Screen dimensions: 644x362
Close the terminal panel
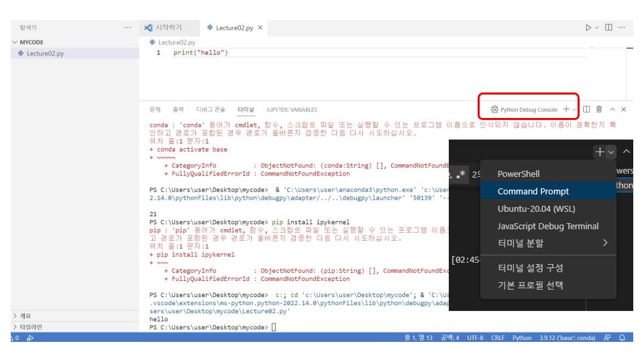pyautogui.click(x=623, y=109)
